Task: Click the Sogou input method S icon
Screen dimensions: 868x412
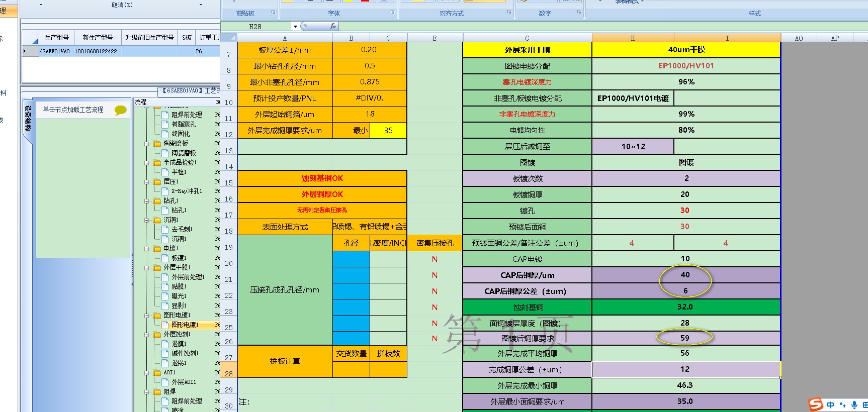Action: tap(816, 404)
